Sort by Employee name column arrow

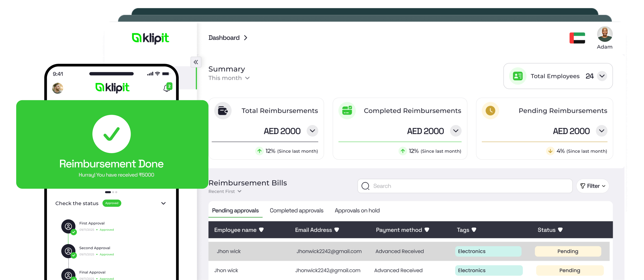pyautogui.click(x=261, y=230)
